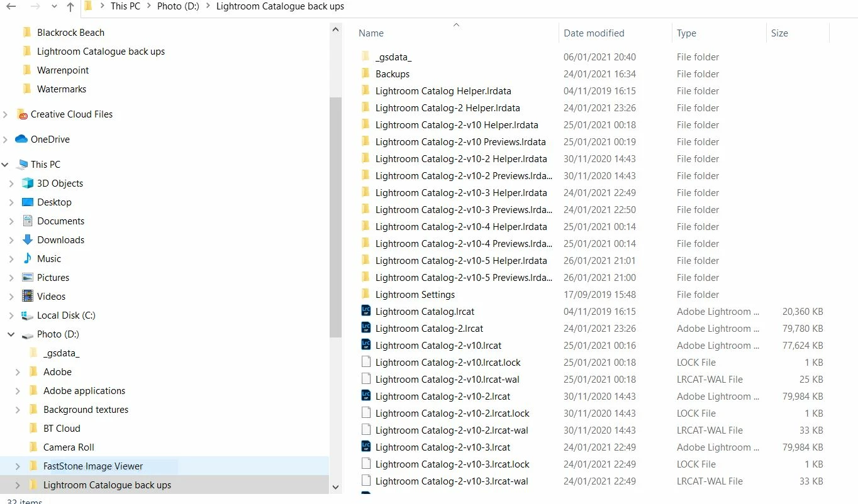
Task: Click This PC in the address bar
Action: (125, 6)
